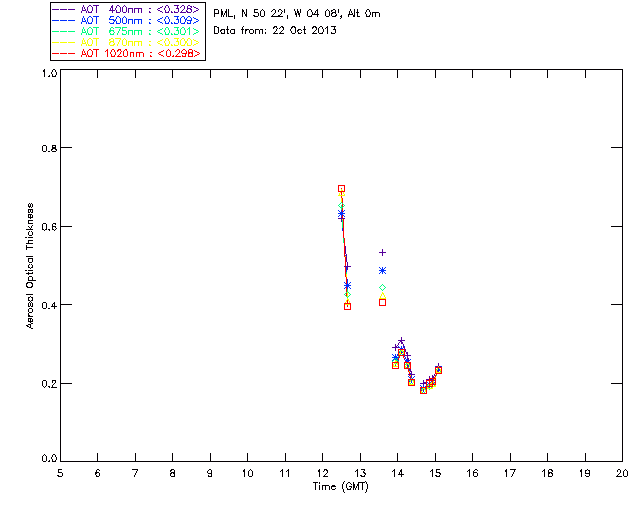Image resolution: width=640 pixels, height=512 pixels.
Task: Click the highest red square marker near 0.7
Action: 342,189
